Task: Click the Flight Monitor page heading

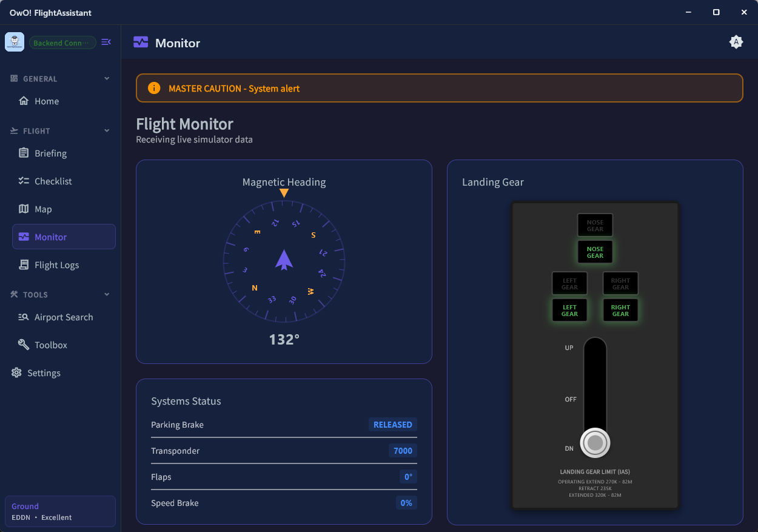Action: pyautogui.click(x=184, y=124)
